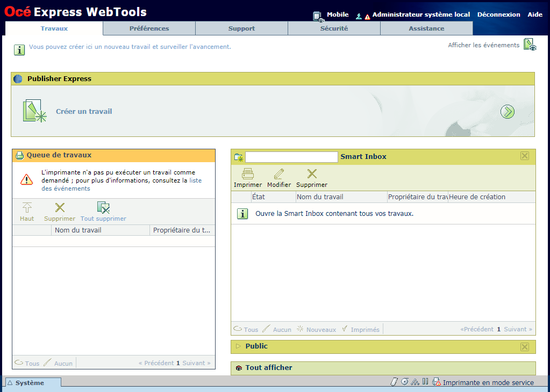Screen dimensions: 550x392
Task: Click the pause bars status icon
Action: click(425, 381)
